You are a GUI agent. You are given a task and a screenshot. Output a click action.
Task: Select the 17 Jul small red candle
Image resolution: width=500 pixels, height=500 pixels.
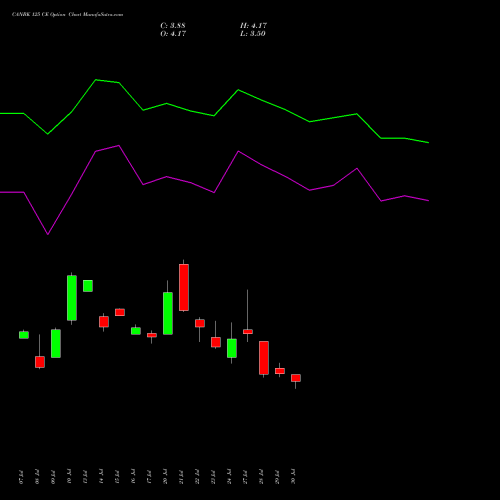point(152,335)
